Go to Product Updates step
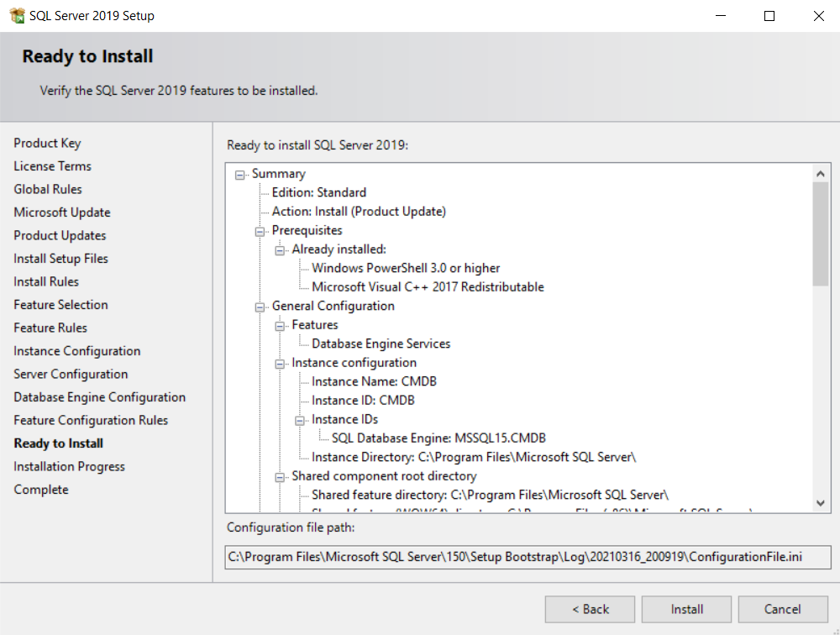This screenshot has height=635, width=840. click(60, 235)
